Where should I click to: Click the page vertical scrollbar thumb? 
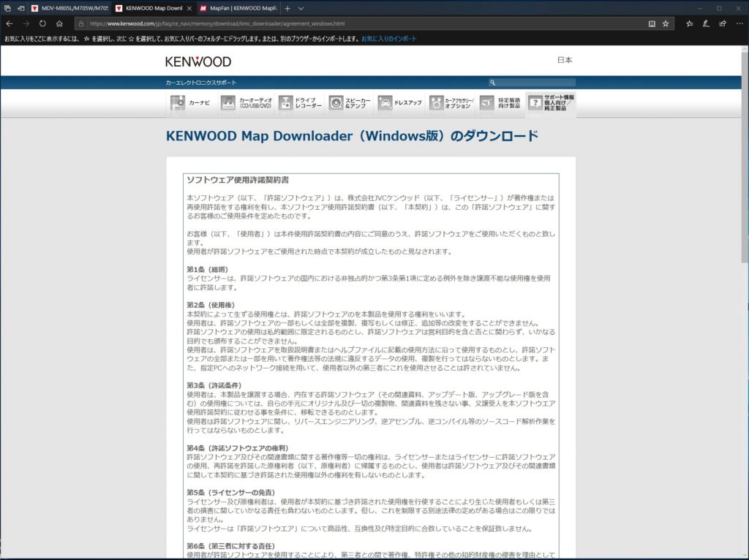coord(745,156)
